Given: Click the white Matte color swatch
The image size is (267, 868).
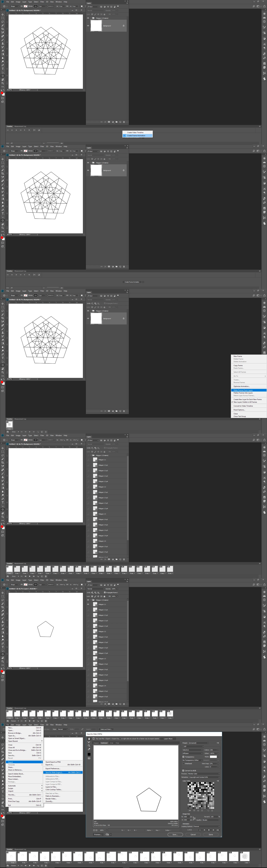Looking at the screenshot, I should click(213, 757).
